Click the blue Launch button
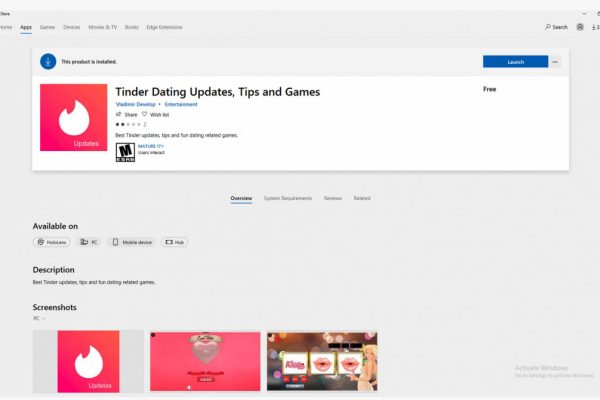The width and height of the screenshot is (600, 400). tap(515, 62)
